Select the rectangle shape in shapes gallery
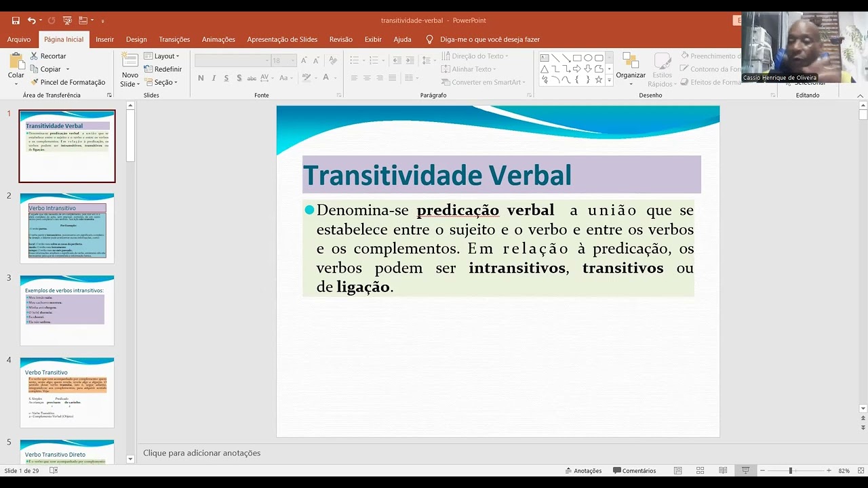 tap(576, 58)
